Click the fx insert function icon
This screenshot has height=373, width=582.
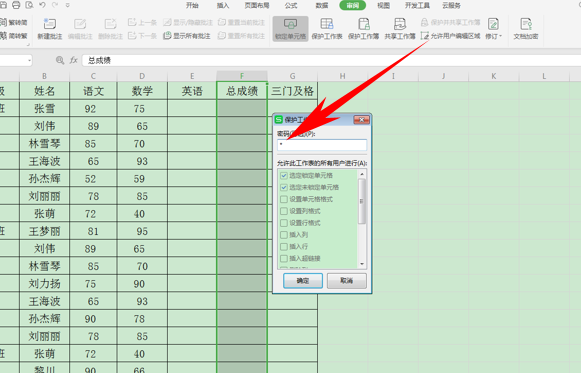[x=73, y=60]
